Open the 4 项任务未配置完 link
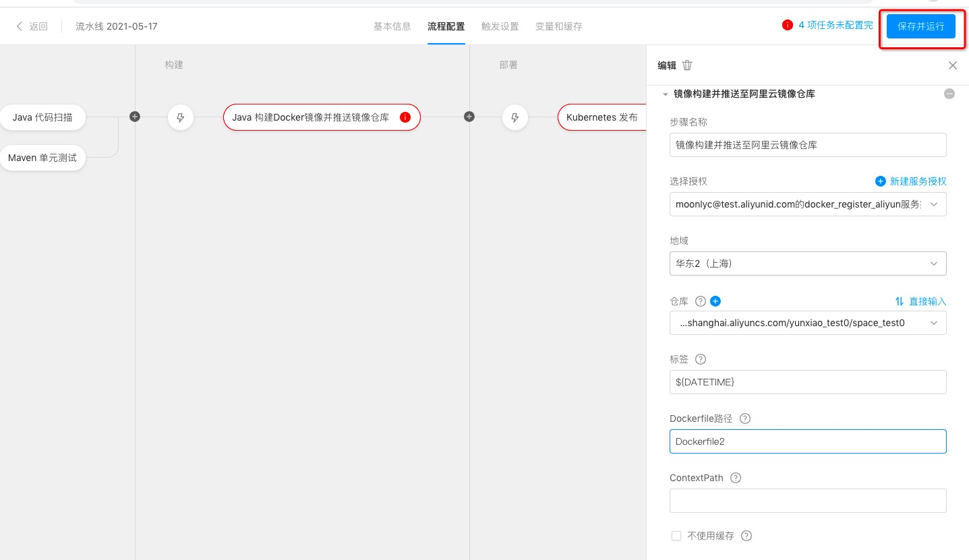Viewport: 969px width, 560px height. (835, 26)
